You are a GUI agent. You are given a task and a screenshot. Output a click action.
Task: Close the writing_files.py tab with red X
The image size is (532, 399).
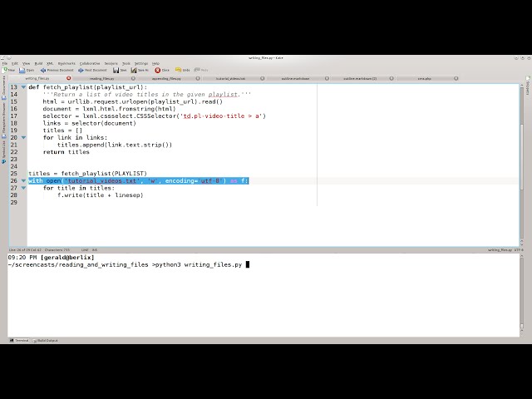69,78
